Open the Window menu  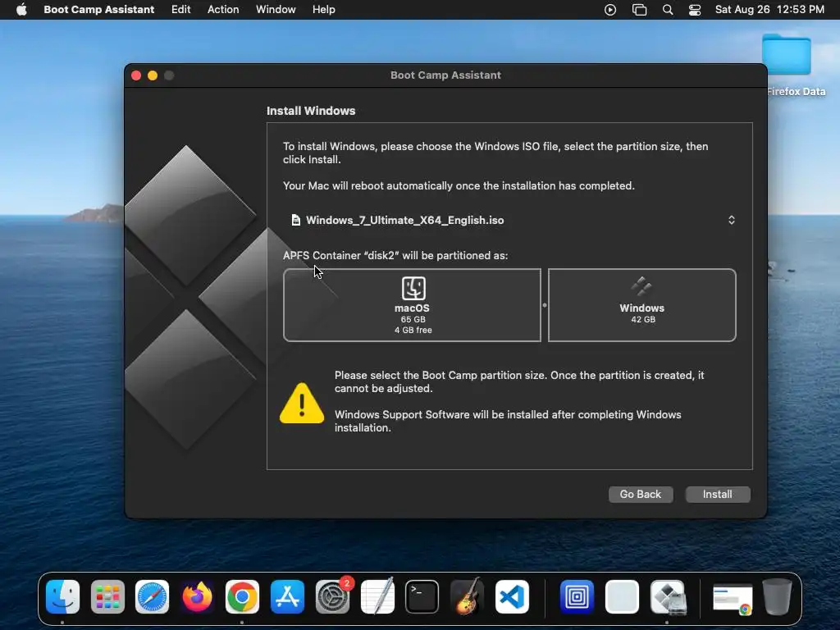pos(276,10)
